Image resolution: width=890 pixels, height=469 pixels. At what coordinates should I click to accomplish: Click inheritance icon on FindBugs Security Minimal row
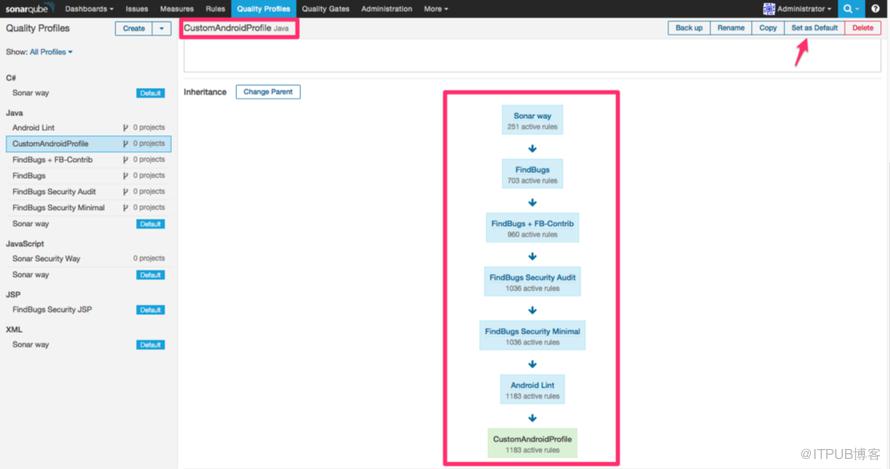(125, 208)
